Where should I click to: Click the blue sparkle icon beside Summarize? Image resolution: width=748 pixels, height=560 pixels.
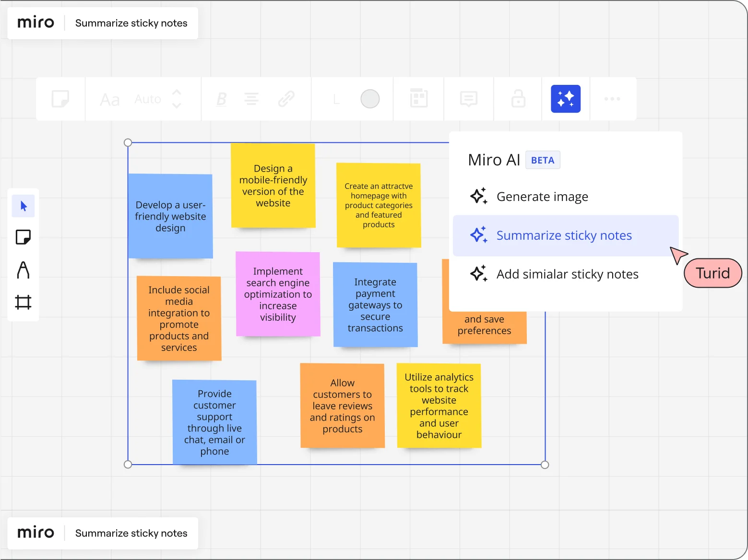(479, 234)
